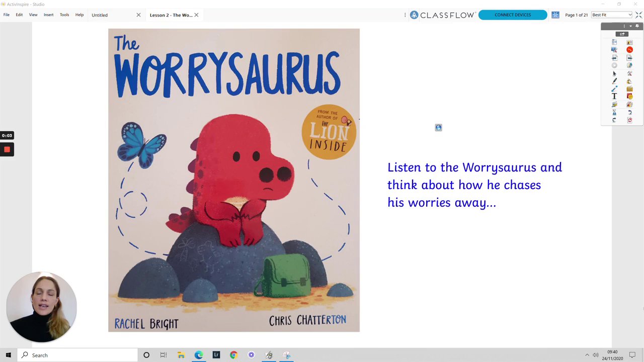Open Google Chrome from the taskbar
Viewport: 644px width, 362px height.
(x=233, y=355)
